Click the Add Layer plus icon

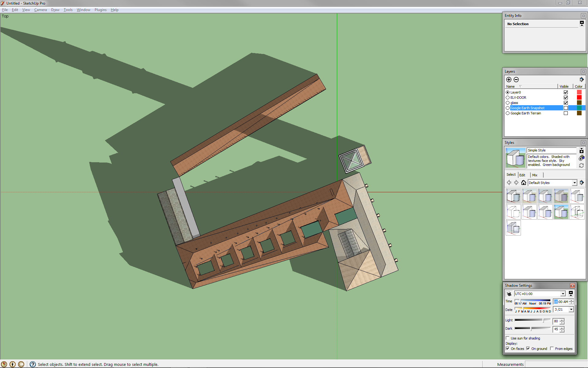click(509, 80)
